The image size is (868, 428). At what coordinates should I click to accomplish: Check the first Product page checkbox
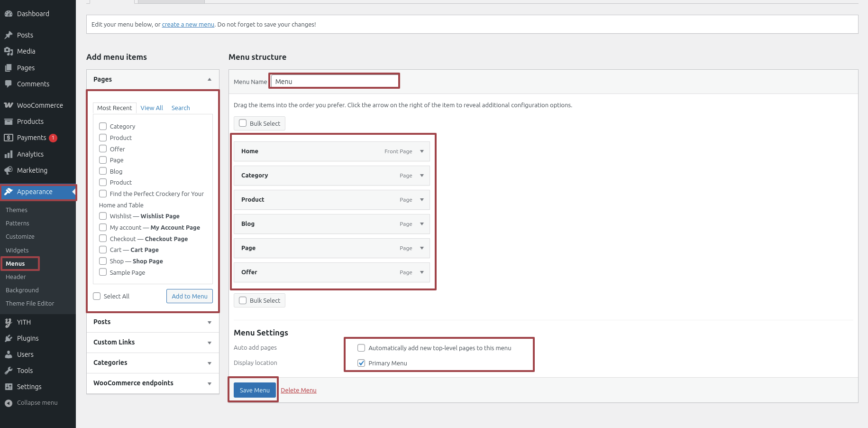103,138
